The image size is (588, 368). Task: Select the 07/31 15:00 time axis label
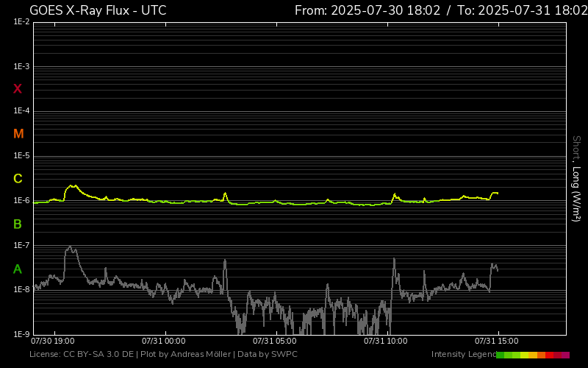[x=497, y=341]
